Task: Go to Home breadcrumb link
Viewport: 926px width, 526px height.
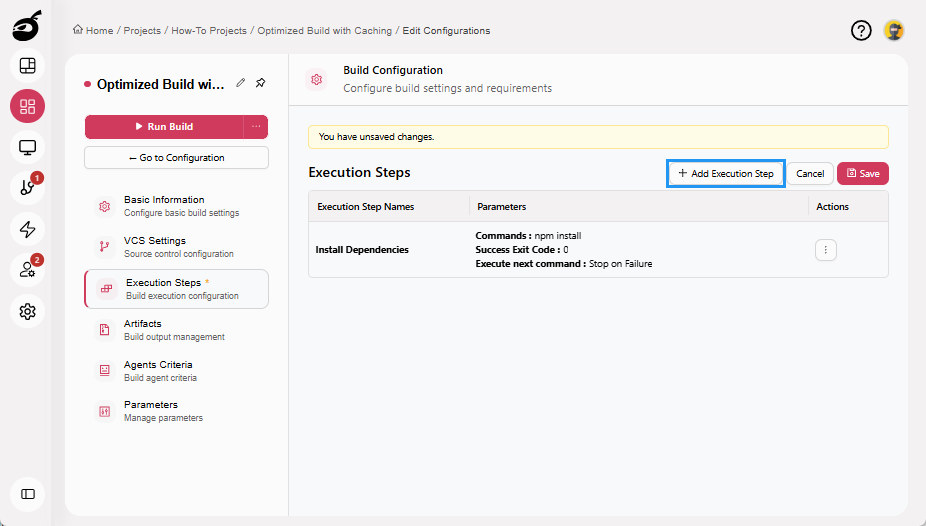Action: pos(99,31)
